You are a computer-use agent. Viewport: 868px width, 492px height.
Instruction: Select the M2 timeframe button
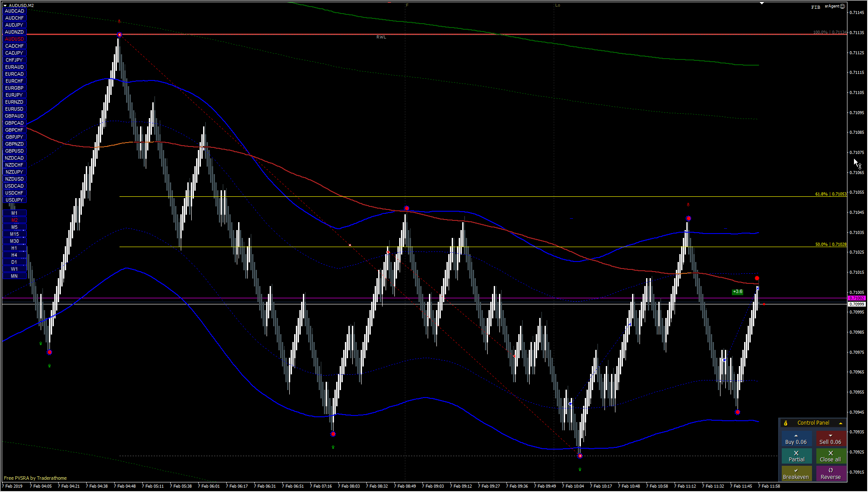point(14,220)
